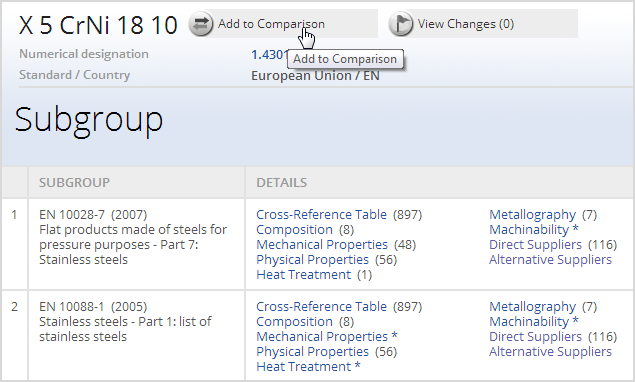The image size is (635, 382).
Task: Select the EN 10028-7 (2007) standard text
Action: coord(93,214)
